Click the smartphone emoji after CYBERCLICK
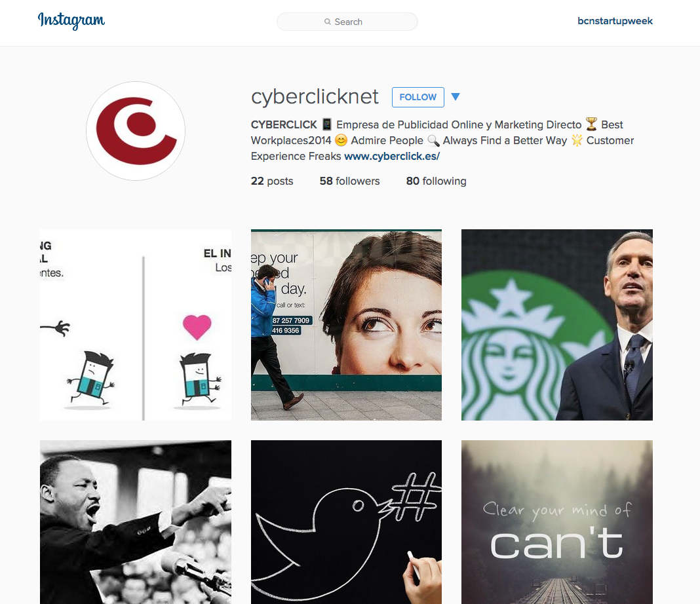Image resolution: width=700 pixels, height=604 pixels. (x=327, y=124)
